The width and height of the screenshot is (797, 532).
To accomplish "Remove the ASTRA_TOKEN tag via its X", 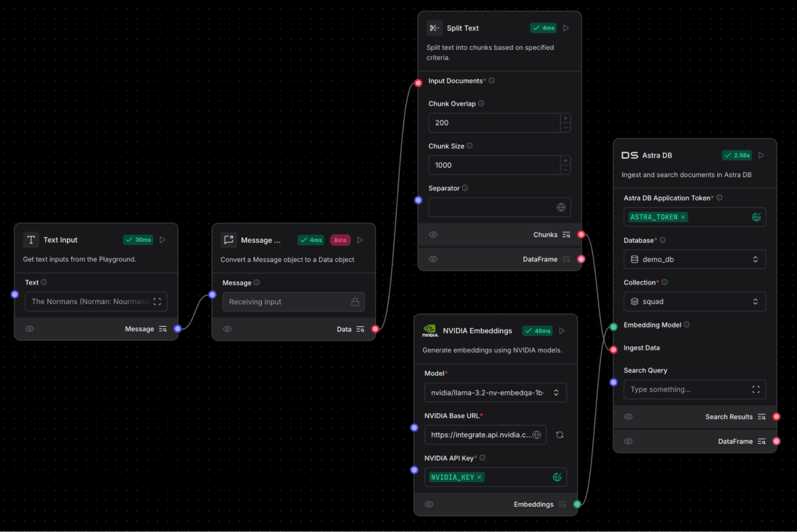I will tap(683, 217).
